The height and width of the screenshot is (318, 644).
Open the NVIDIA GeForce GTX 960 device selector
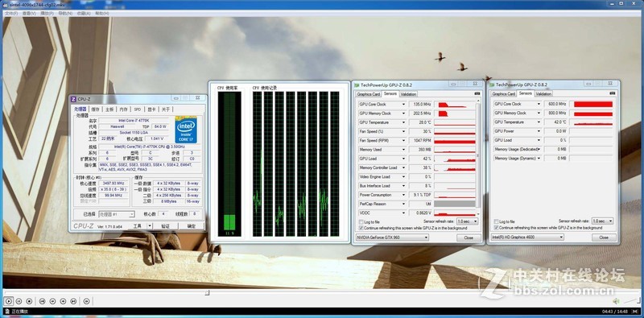[392, 237]
